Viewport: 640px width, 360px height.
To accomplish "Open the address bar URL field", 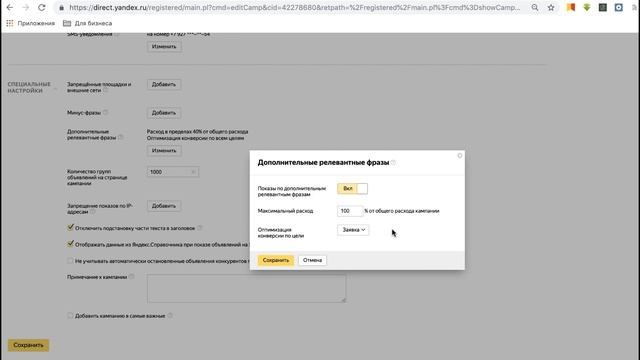I will 294,7.
